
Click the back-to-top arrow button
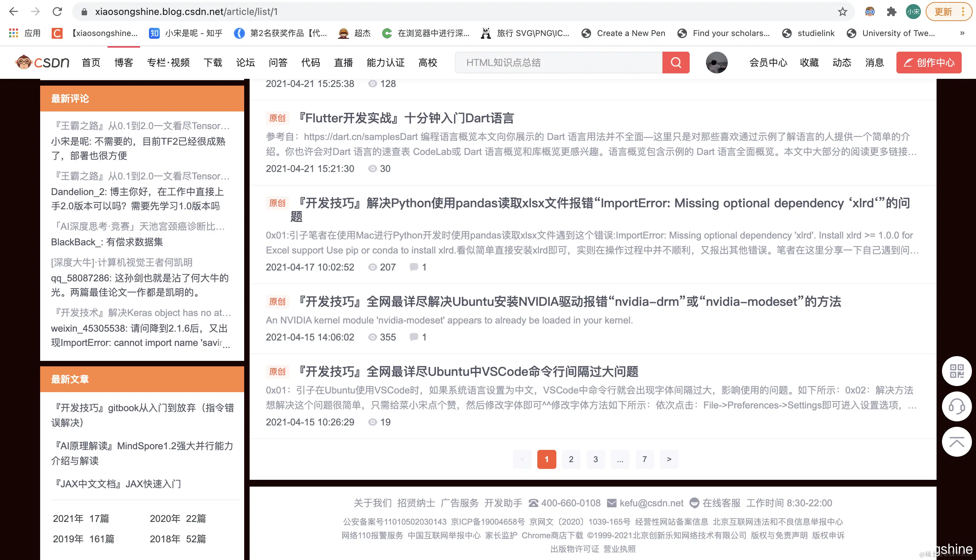[956, 441]
